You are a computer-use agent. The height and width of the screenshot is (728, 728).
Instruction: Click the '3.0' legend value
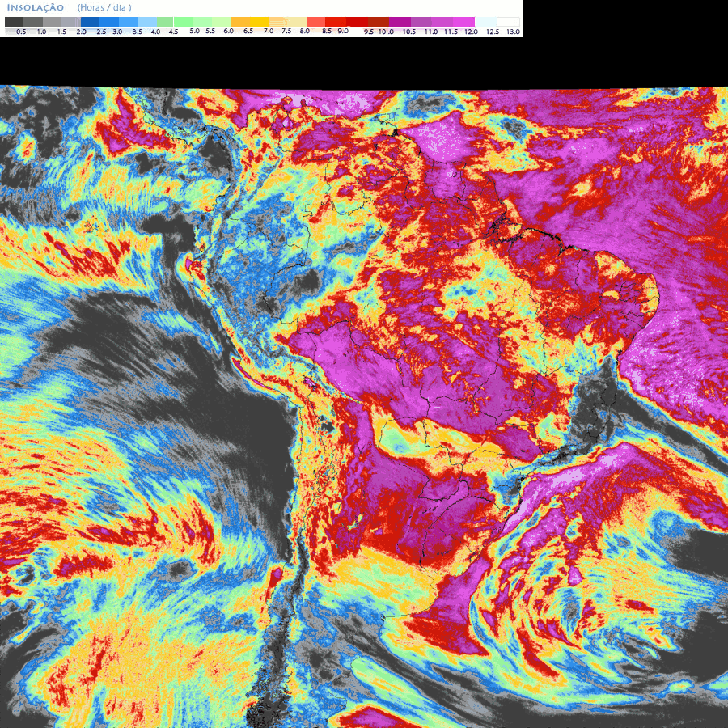(117, 32)
